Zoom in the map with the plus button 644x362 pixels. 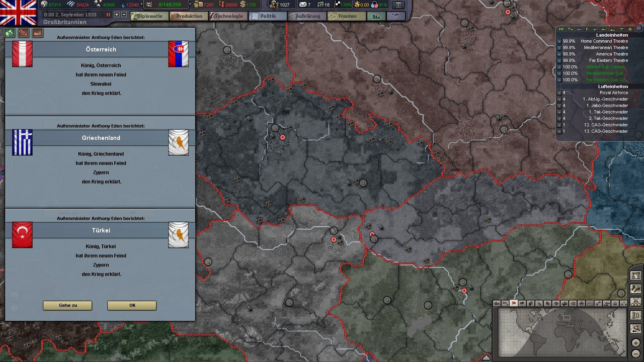pyautogui.click(x=636, y=343)
